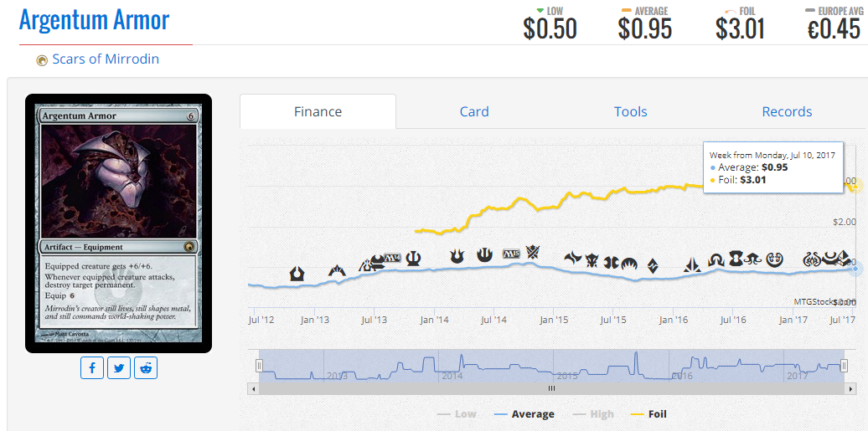Screen dimensions: 868x431
Task: Click the navigator scrollbar left arrow
Action: 254,388
